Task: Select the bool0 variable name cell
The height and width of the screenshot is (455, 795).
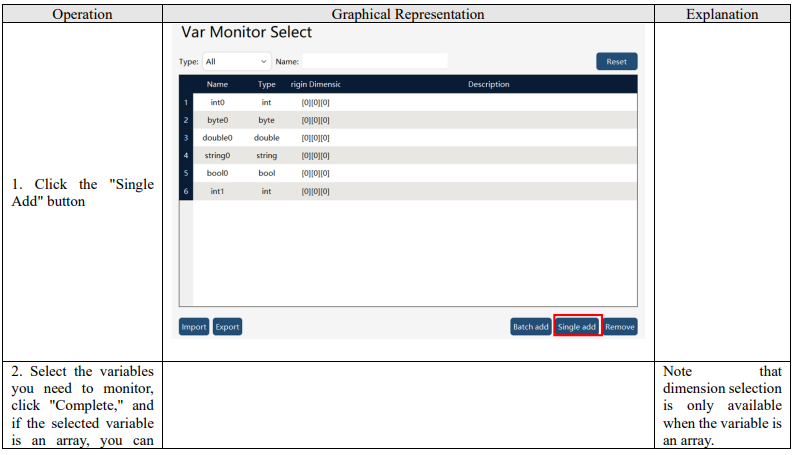Action: point(218,173)
